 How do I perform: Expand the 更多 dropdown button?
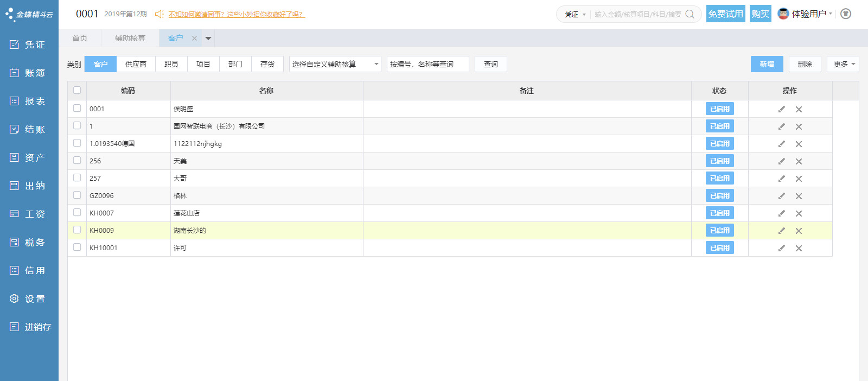843,64
